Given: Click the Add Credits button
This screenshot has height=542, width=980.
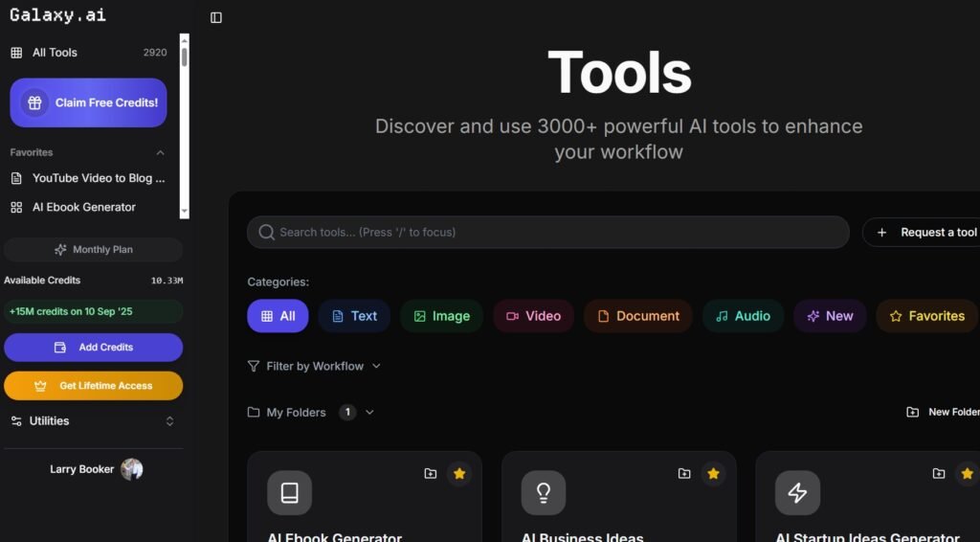Looking at the screenshot, I should point(93,348).
